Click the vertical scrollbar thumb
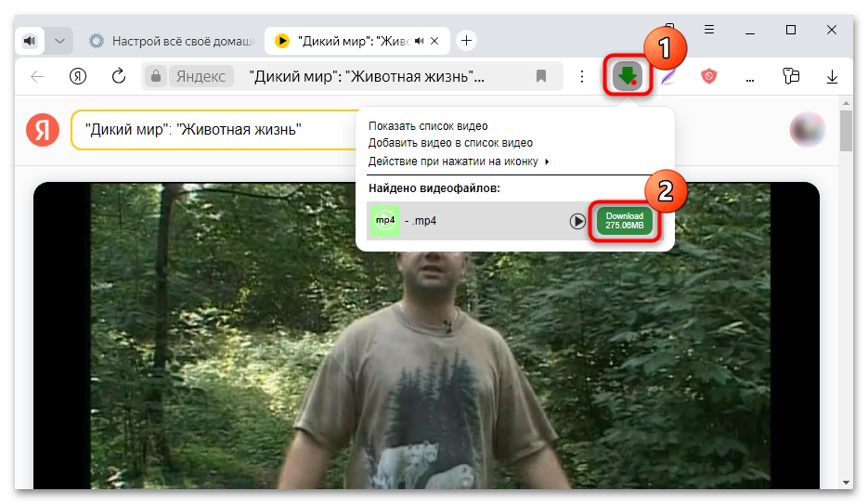The image size is (868, 504). (846, 131)
